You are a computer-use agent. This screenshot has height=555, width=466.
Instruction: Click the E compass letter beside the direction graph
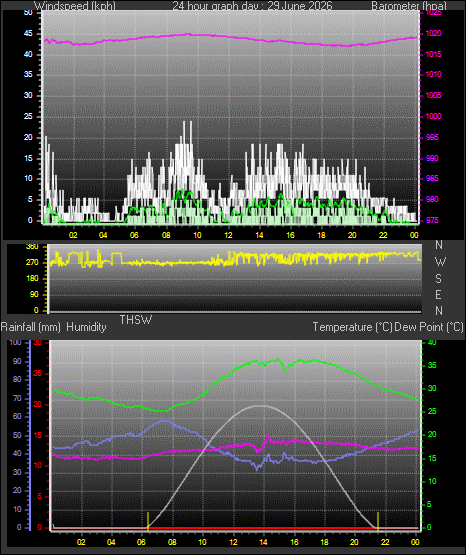pos(438,294)
